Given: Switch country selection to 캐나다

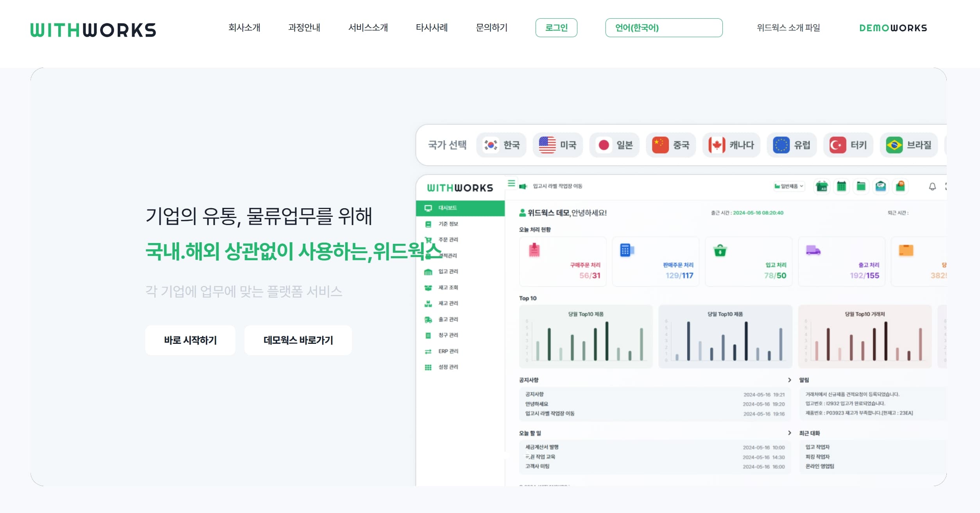Looking at the screenshot, I should pyautogui.click(x=731, y=145).
